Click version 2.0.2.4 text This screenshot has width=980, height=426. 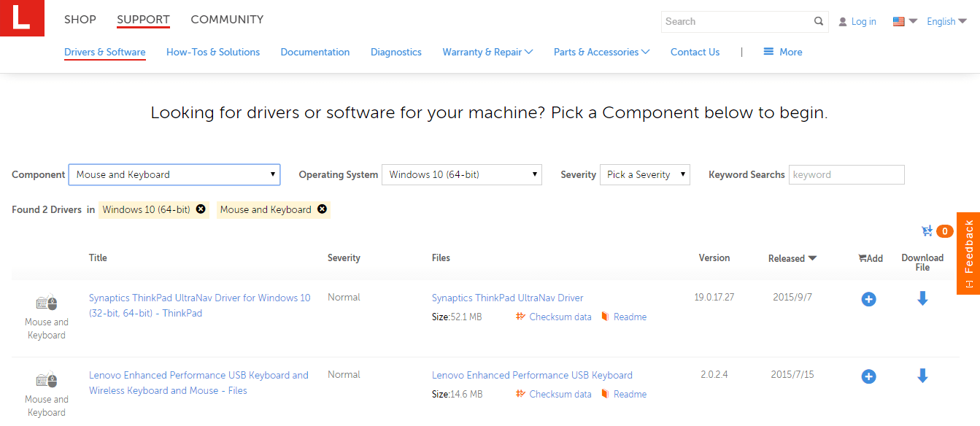click(x=714, y=374)
